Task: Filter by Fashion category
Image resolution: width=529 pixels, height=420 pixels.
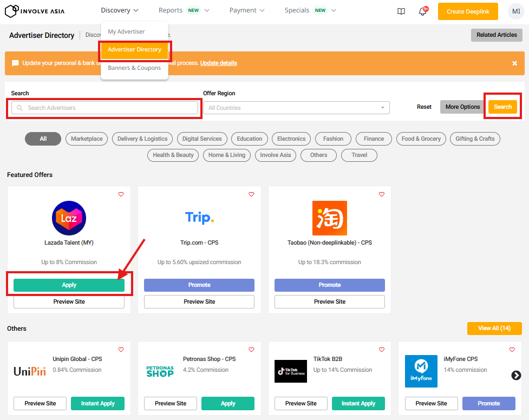Action: click(333, 139)
